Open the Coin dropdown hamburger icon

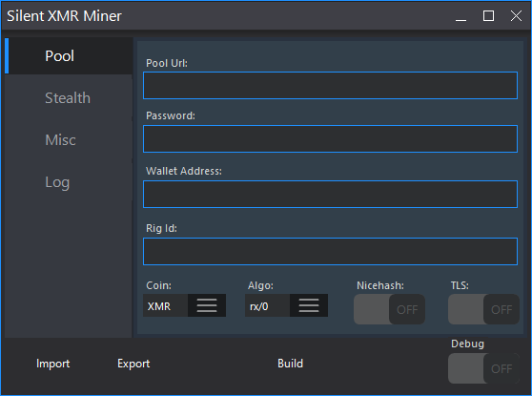coord(207,305)
